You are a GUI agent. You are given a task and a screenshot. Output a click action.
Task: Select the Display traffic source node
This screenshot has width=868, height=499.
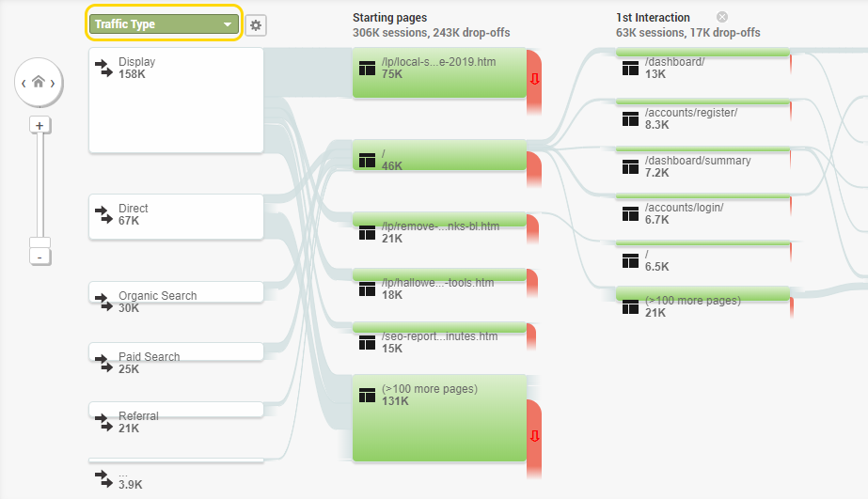[x=176, y=101]
